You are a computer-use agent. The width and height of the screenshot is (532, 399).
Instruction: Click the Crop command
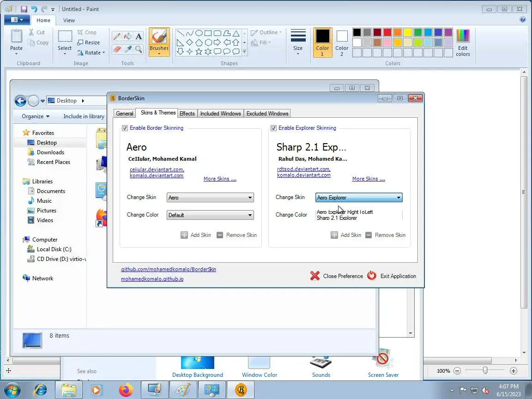pos(87,32)
